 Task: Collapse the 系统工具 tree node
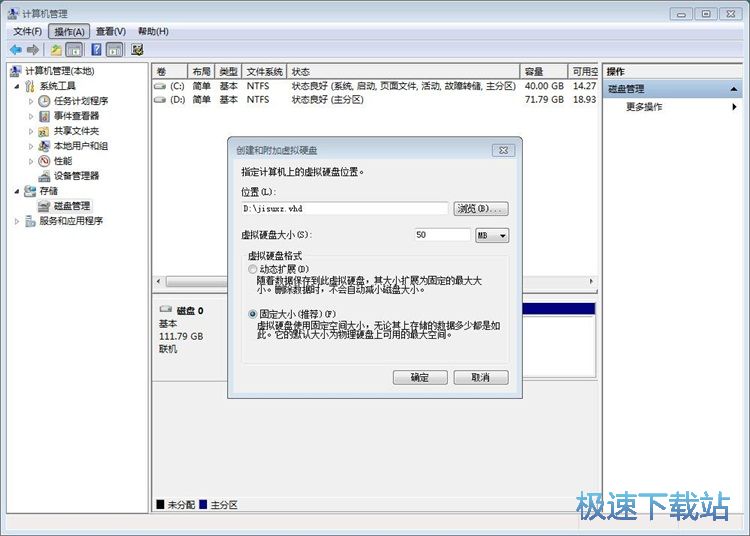(x=17, y=87)
